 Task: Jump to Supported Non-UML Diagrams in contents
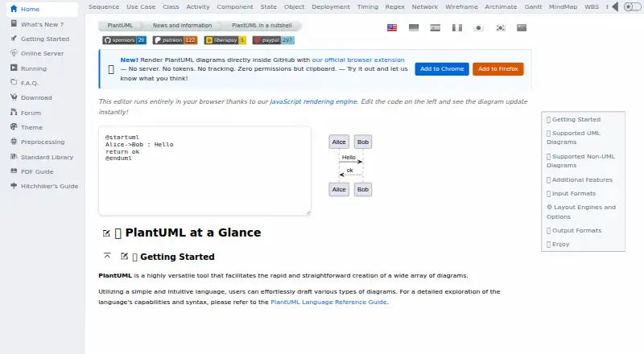pyautogui.click(x=580, y=161)
